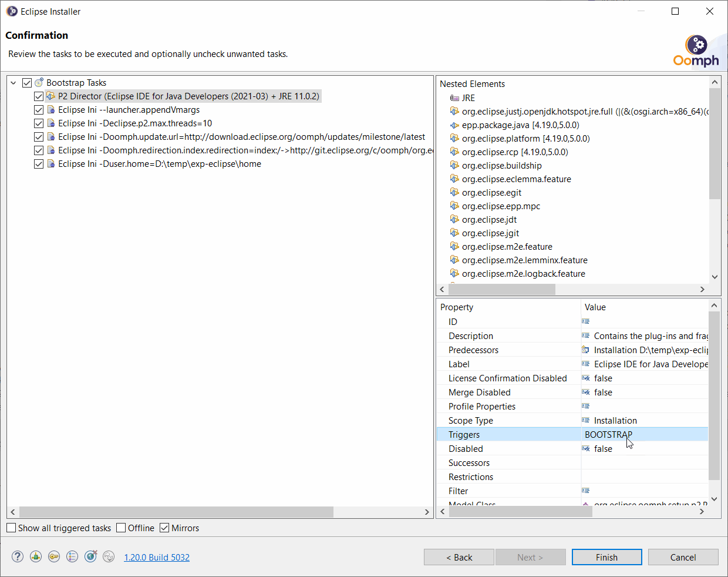Click the Oomph logo
Image resolution: width=728 pixels, height=577 pixels.
point(696,51)
